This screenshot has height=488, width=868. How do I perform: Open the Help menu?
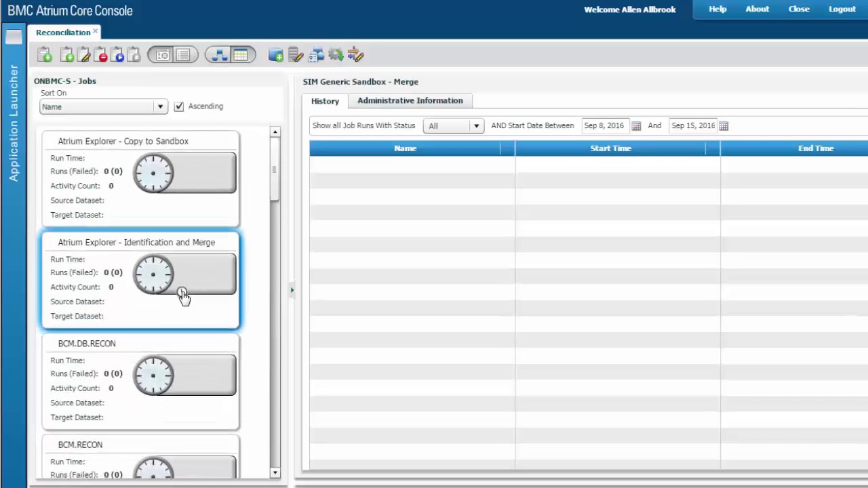[717, 9]
